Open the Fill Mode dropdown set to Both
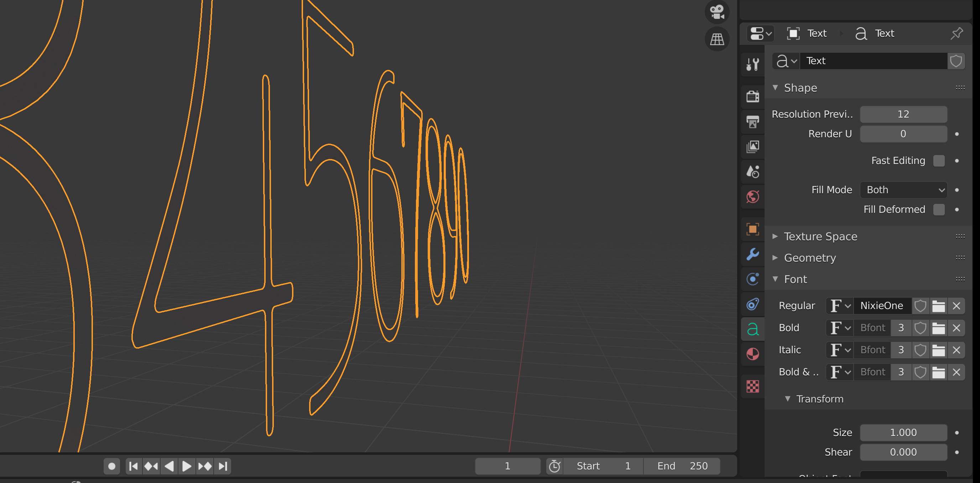Viewport: 980px width, 483px height. tap(903, 190)
